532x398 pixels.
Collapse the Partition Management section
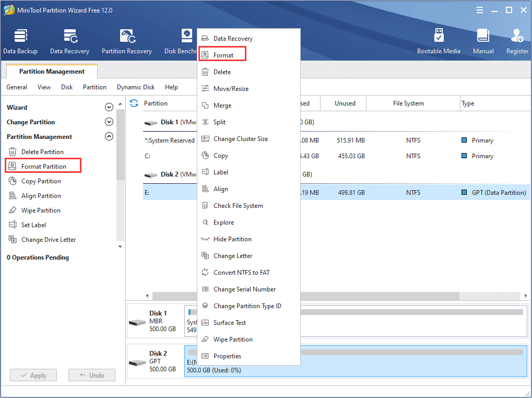pos(109,136)
